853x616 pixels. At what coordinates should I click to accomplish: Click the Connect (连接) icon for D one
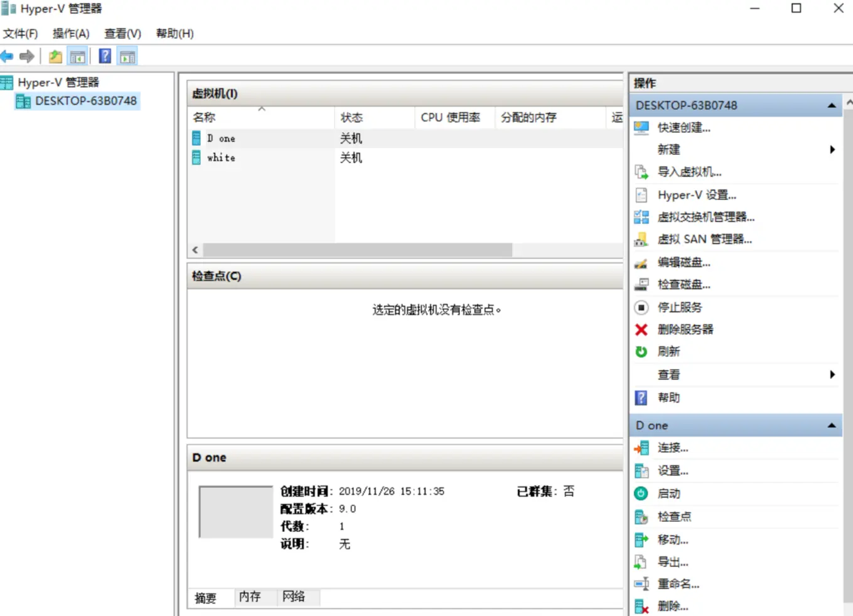tap(641, 448)
